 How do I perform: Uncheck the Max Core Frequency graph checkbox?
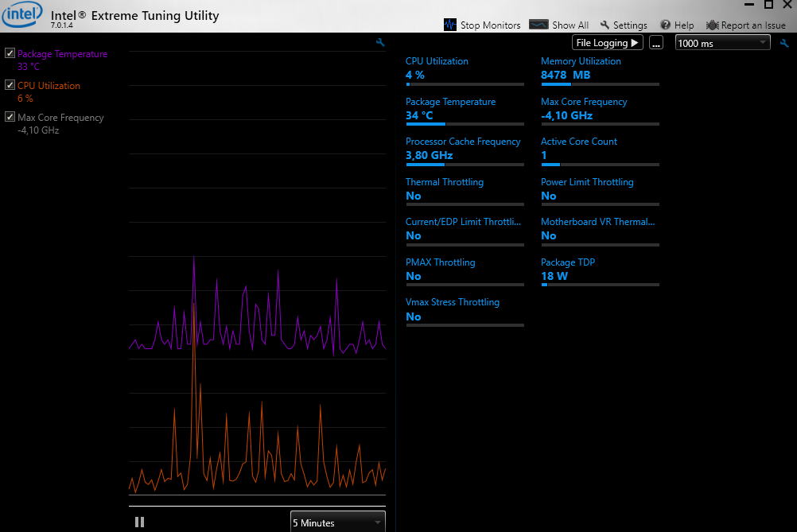pos(10,116)
